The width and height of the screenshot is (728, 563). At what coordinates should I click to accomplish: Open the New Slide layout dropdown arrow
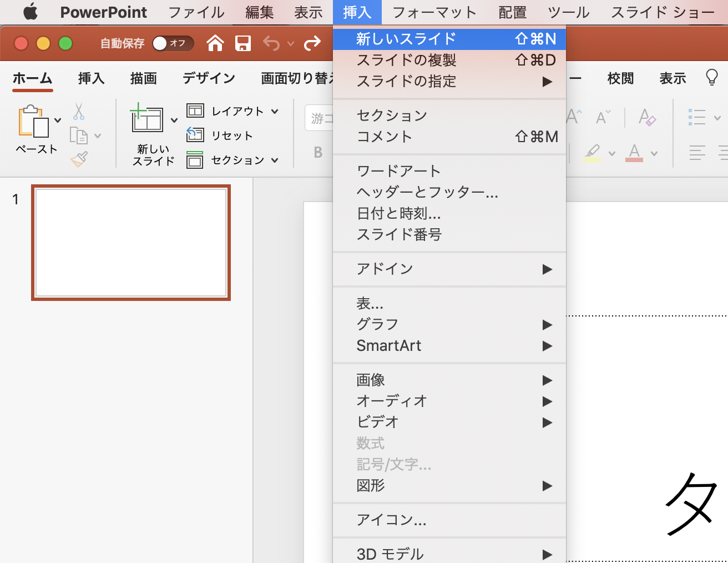(174, 120)
